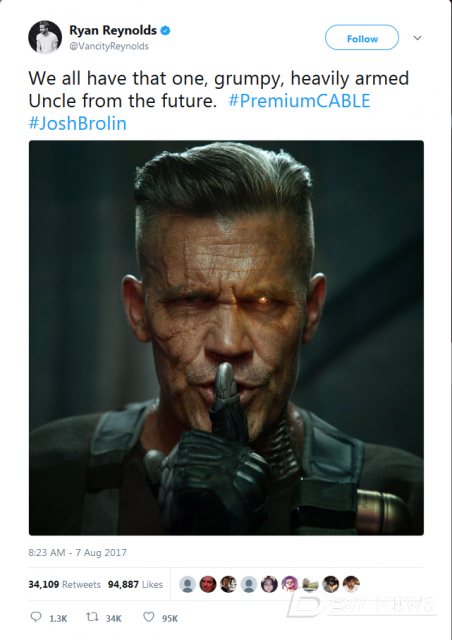The width and height of the screenshot is (452, 640).
Task: Like the tweet with heart icon
Action: (148, 617)
